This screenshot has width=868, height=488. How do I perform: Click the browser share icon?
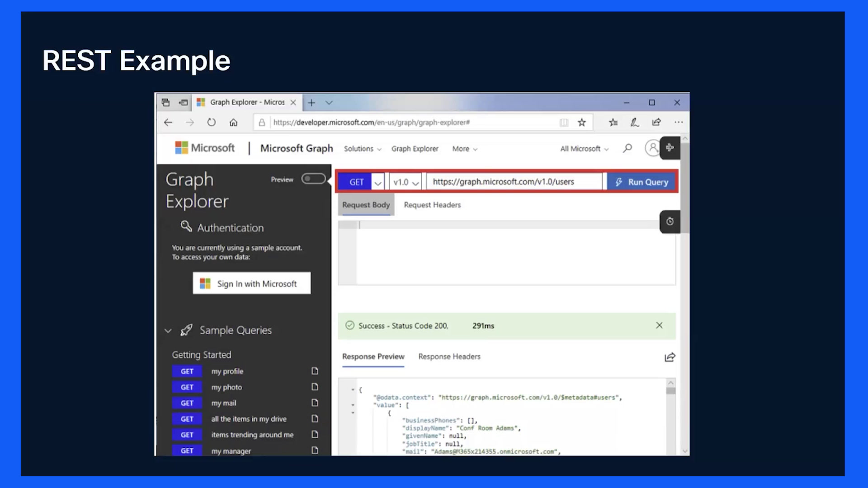(656, 122)
